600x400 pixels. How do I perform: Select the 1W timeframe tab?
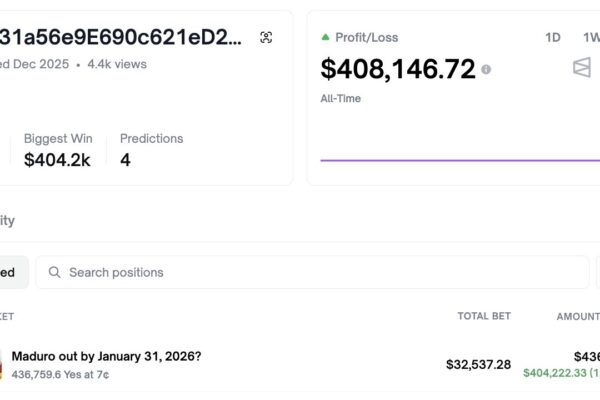pos(590,37)
